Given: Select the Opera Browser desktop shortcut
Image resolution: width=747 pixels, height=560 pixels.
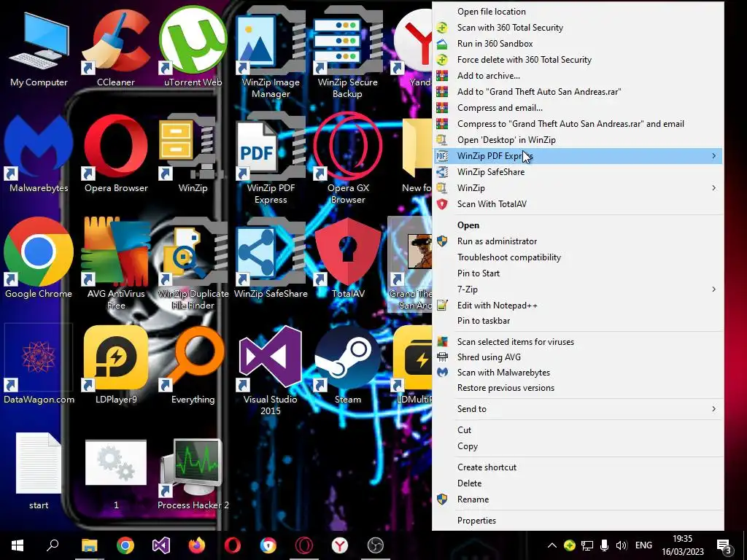Looking at the screenshot, I should click(x=116, y=153).
